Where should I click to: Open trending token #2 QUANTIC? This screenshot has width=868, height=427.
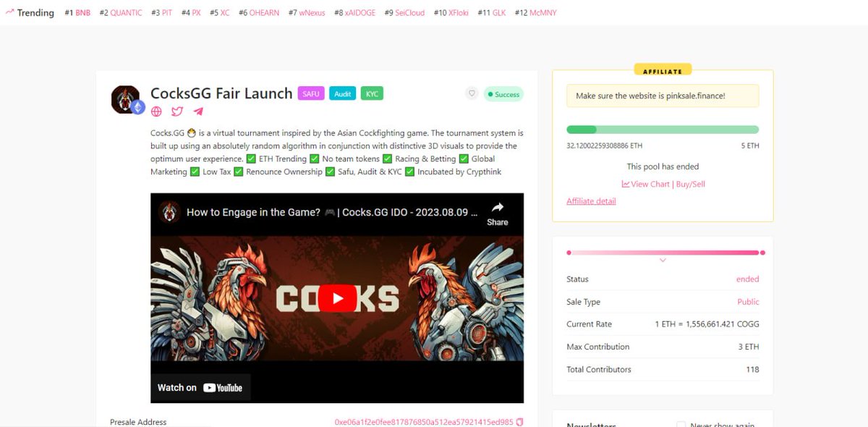tap(121, 13)
